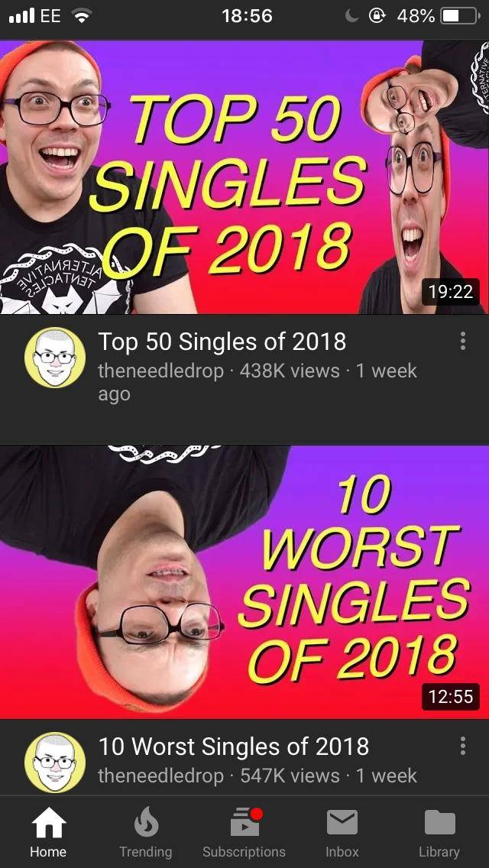The height and width of the screenshot is (868, 489).
Task: Play the Top 50 Singles of 2018 thumbnail
Action: [x=244, y=177]
